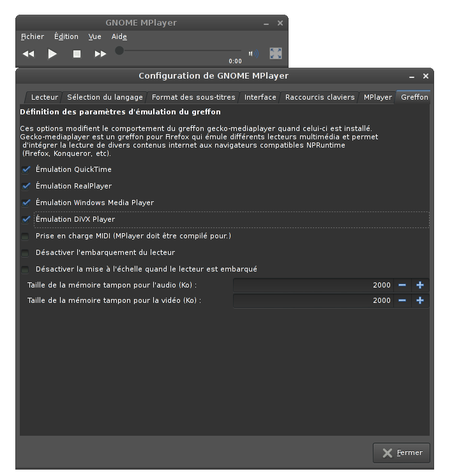Open the Fichier menu
This screenshot has height=476, width=452.
(33, 36)
